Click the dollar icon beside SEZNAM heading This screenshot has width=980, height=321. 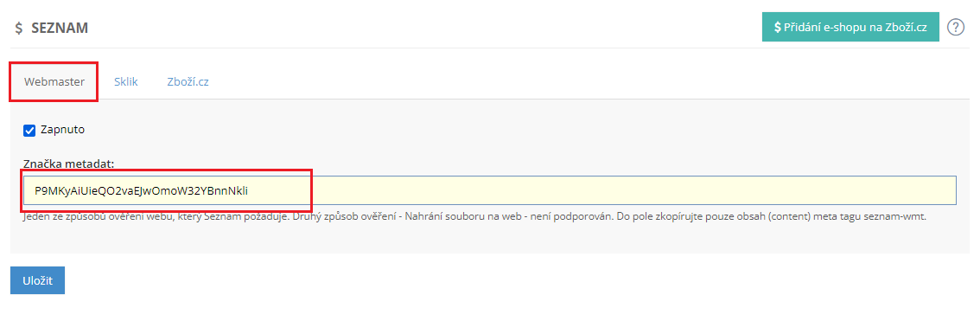coord(19,29)
